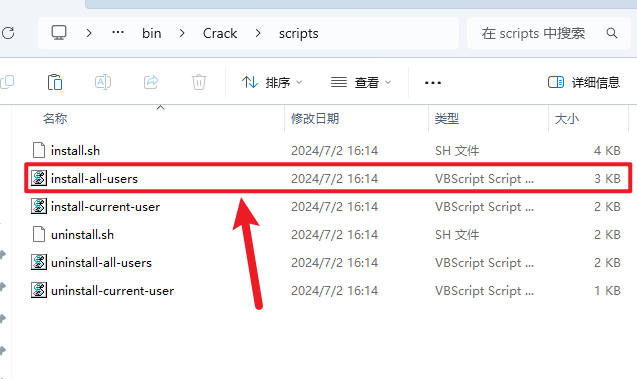Click the Paste toolbar icon

click(x=55, y=82)
